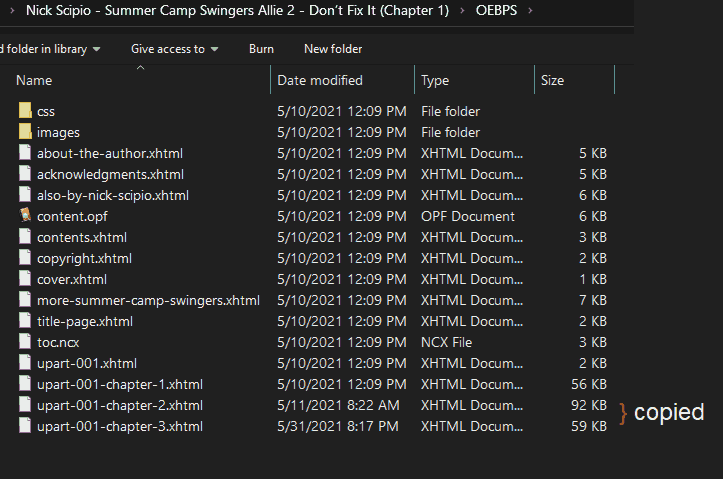
Task: Click File folder type in css row
Action: tap(450, 112)
